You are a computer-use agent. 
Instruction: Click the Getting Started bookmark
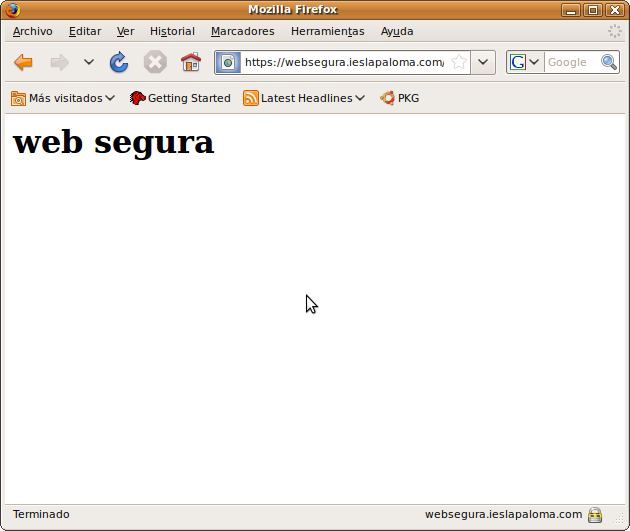coord(180,98)
